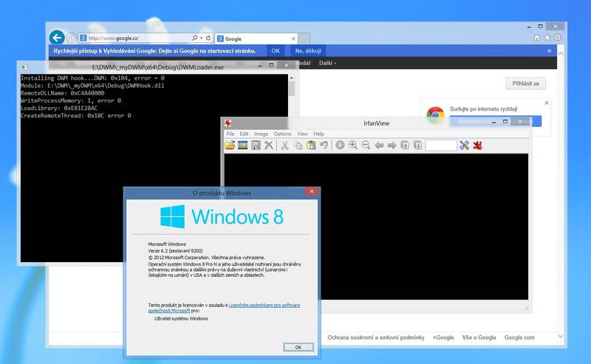Open image Information icon in IrfanView
The width and height of the screenshot is (591, 364).
(340, 145)
